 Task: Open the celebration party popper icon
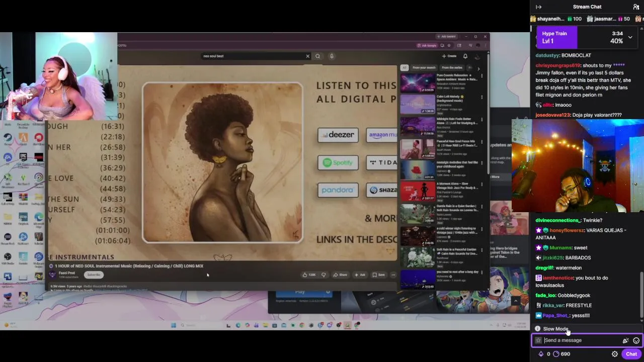point(625,340)
